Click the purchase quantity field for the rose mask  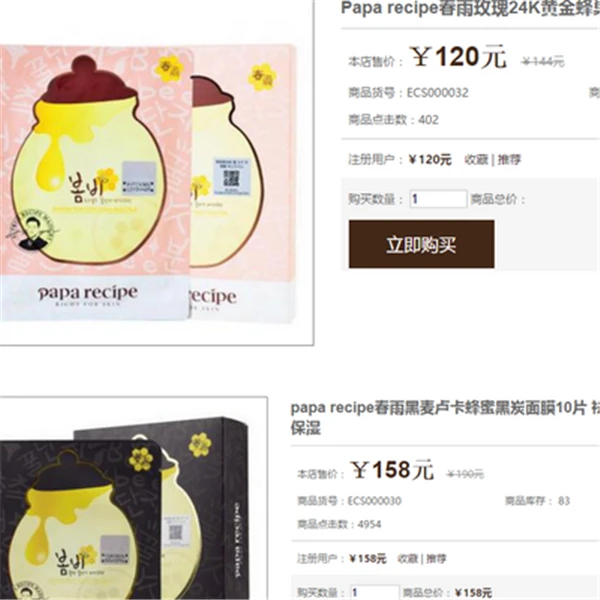click(x=438, y=199)
